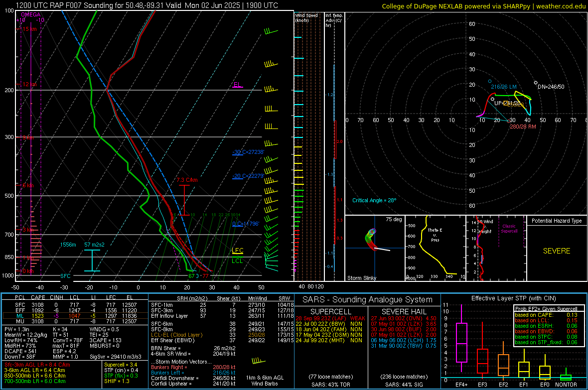Select the LCL-EL (Cloud Layer) row

coord(222,335)
